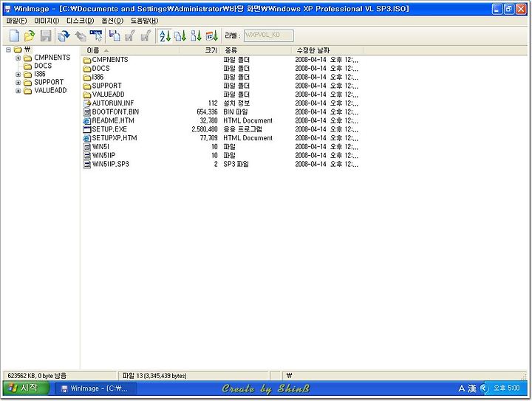Screen dimensions: 532x401
Task: Open the 도움말(H) menu
Action: click(145, 21)
